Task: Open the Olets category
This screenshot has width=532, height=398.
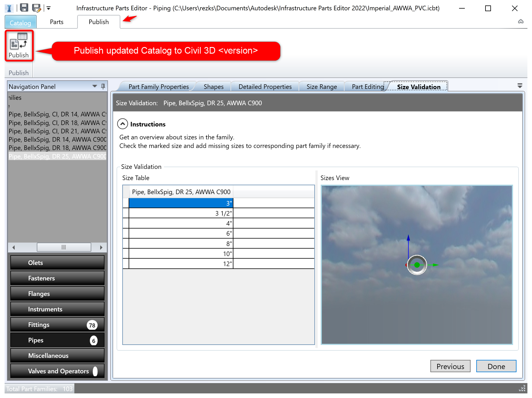Action: (57, 263)
